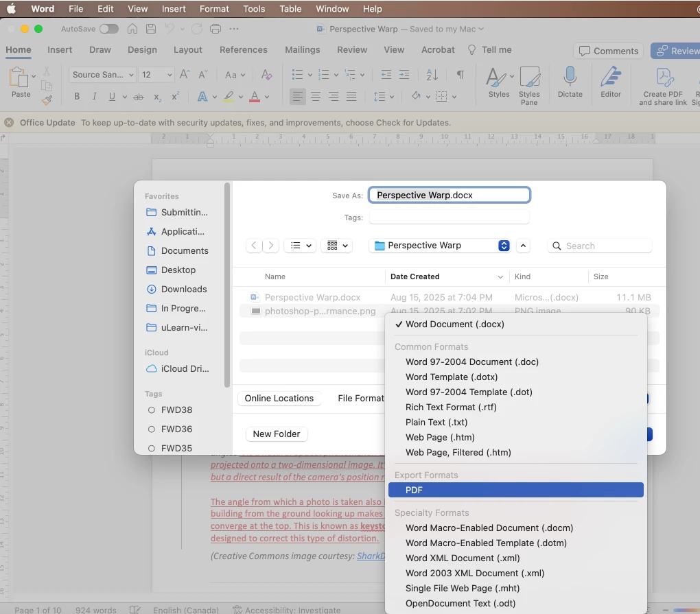The width and height of the screenshot is (700, 614).
Task: Apply the red font color swatch
Action: 255,96
